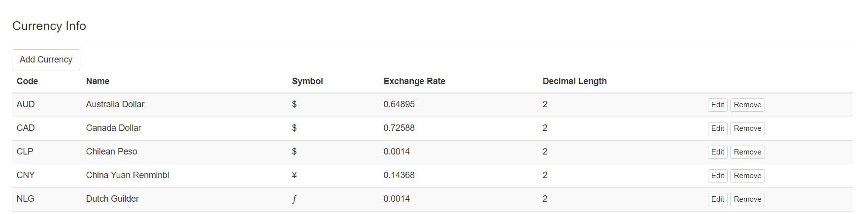The width and height of the screenshot is (868, 214).
Task: Remove the Canada Dollar entry
Action: click(747, 128)
